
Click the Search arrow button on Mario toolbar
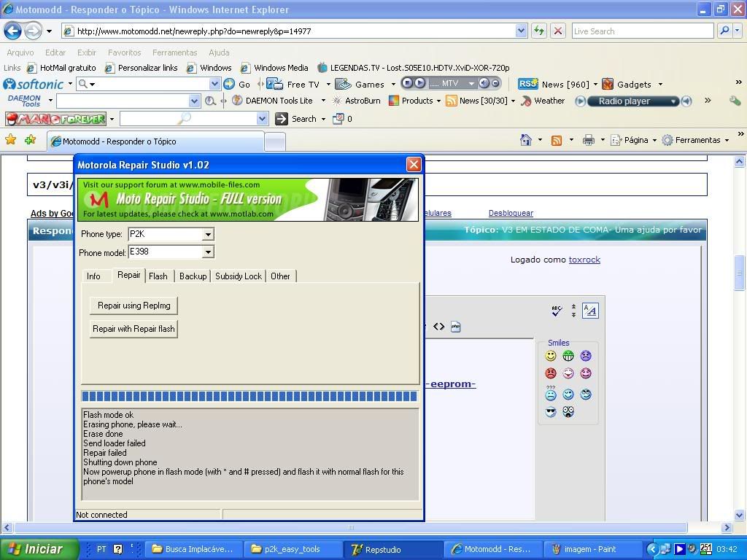coord(282,119)
